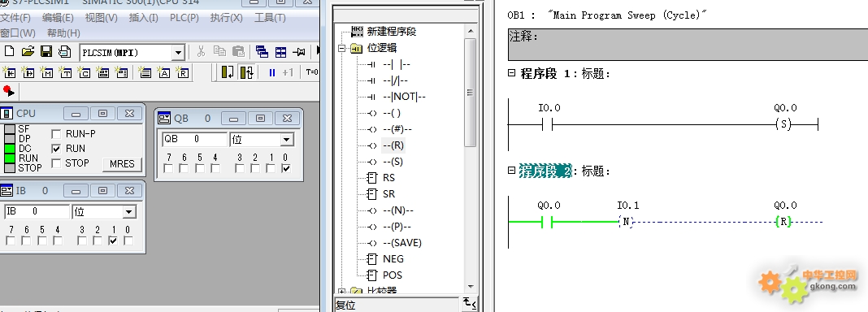868x312 pixels.
Task: Open the PLCSIM(MPI) connection dropdown
Action: [178, 53]
